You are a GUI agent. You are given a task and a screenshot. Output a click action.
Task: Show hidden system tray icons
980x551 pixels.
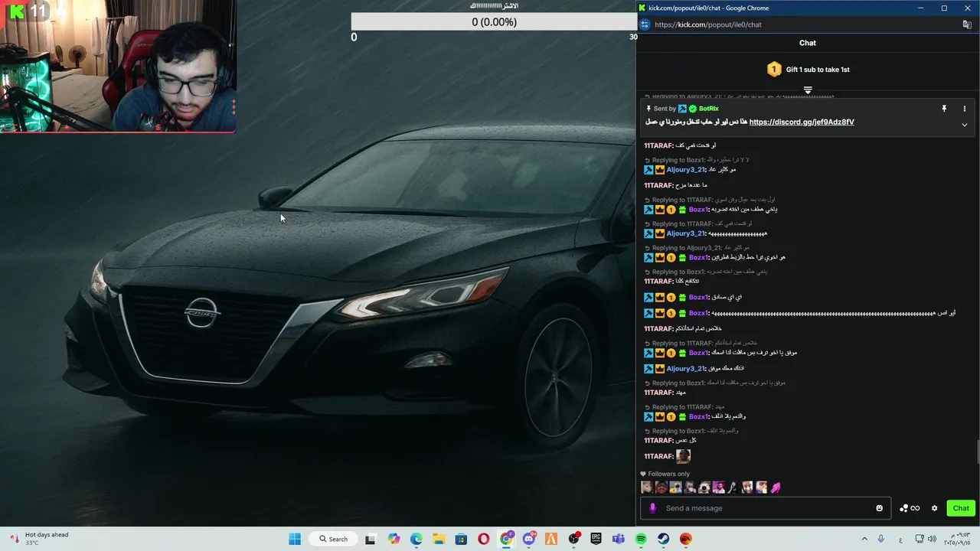(x=864, y=539)
